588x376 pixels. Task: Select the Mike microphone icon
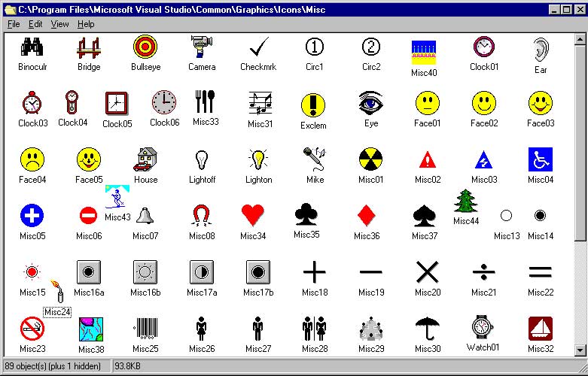(315, 159)
